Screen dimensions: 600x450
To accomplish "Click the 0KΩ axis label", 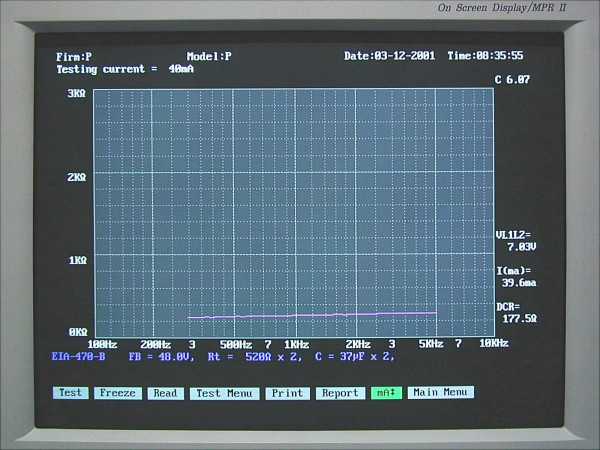I will (x=78, y=332).
